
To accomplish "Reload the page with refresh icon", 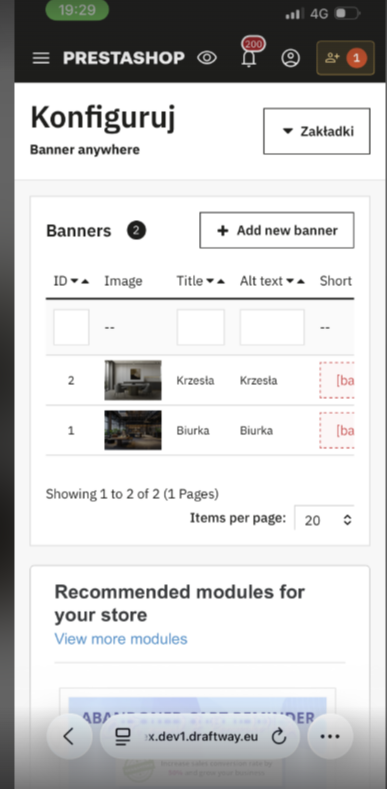I will click(279, 737).
